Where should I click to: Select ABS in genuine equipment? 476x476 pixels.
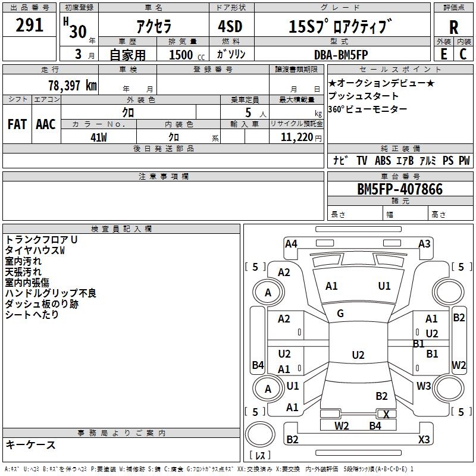coord(383,161)
